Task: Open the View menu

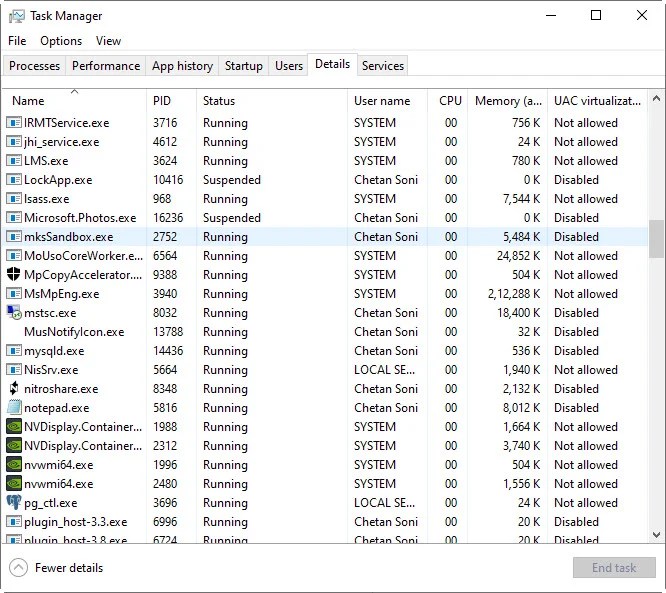Action: [108, 41]
